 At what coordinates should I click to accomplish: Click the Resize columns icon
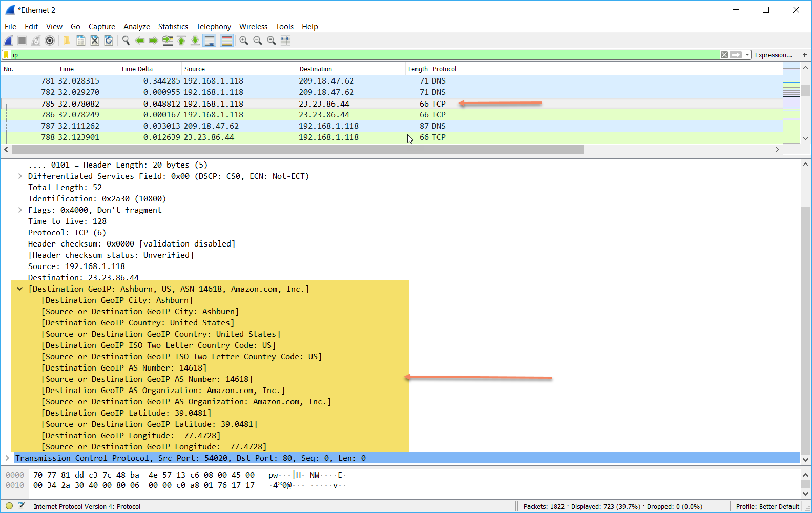(285, 40)
